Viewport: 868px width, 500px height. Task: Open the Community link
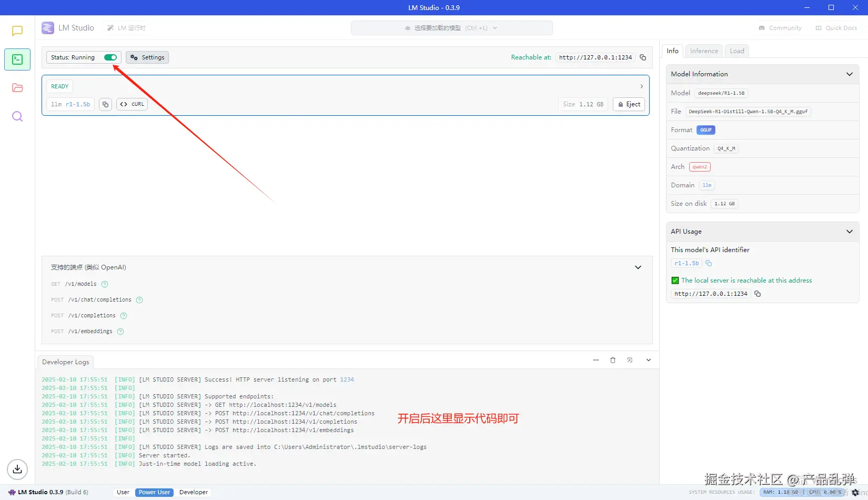coord(780,28)
